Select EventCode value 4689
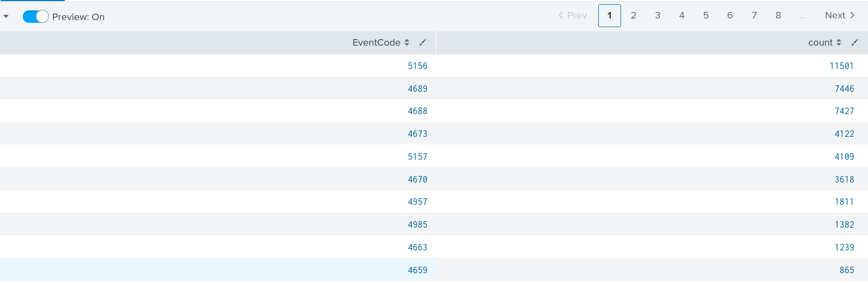 click(x=418, y=89)
